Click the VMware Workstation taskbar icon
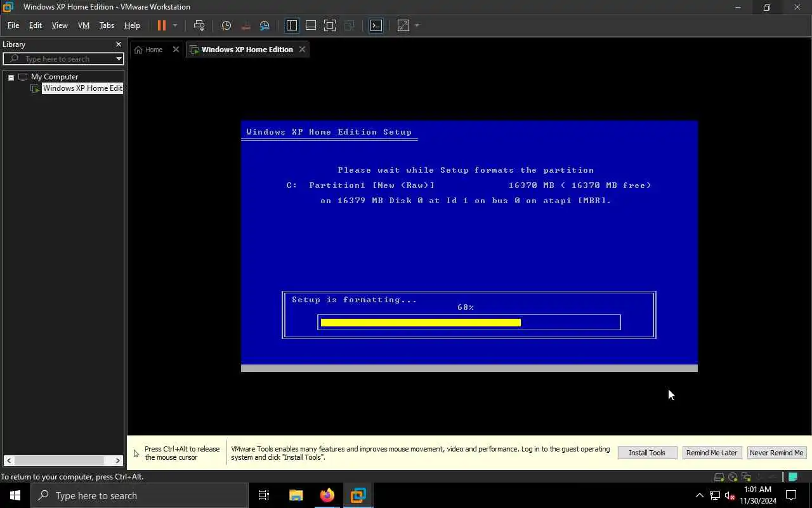This screenshot has width=812, height=508. click(358, 495)
